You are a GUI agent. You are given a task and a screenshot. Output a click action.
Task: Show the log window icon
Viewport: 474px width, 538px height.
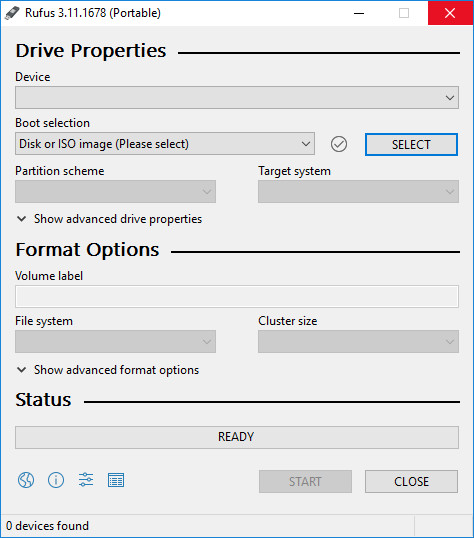coord(116,480)
